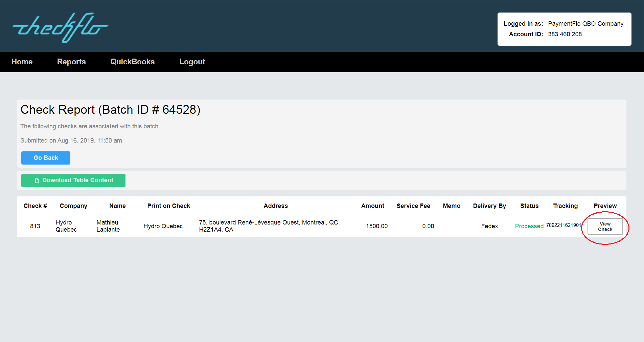
Task: Click the Account ID 383 460 208
Action: [565, 34]
